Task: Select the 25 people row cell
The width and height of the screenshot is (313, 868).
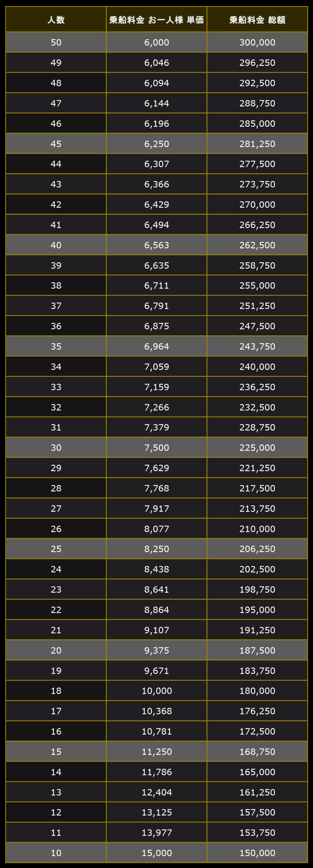Action: tap(56, 549)
